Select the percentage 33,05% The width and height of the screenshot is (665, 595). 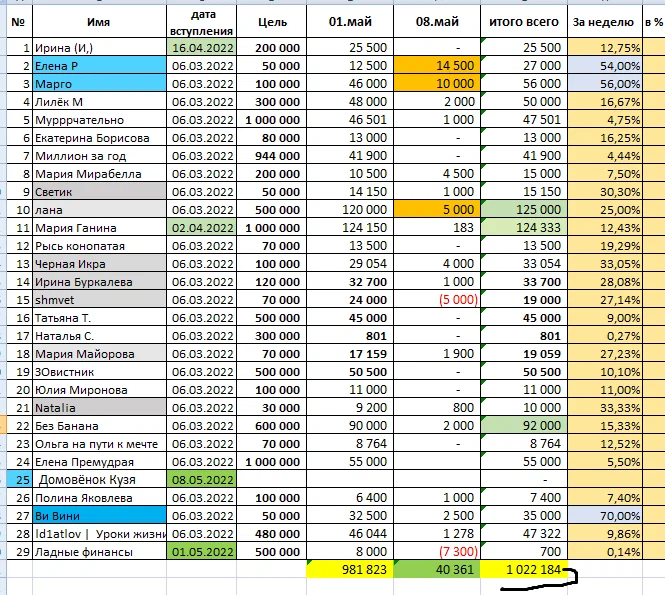pyautogui.click(x=605, y=264)
